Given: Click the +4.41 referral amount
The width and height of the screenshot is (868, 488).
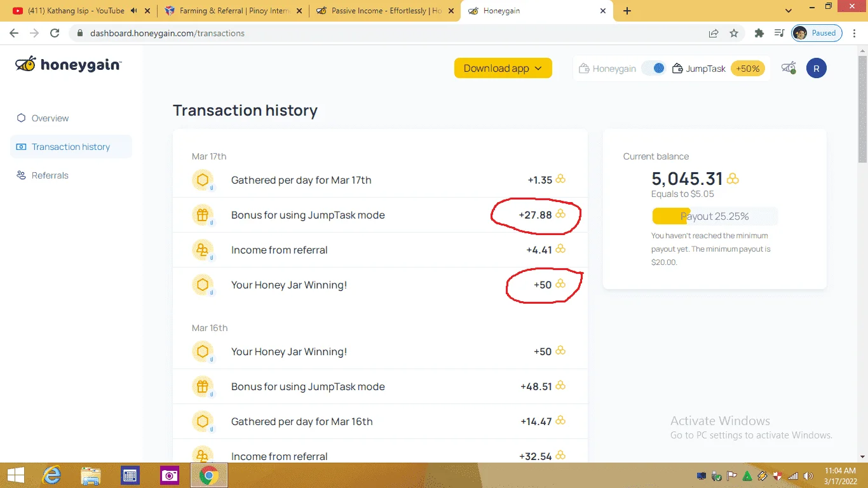Looking at the screenshot, I should 539,250.
